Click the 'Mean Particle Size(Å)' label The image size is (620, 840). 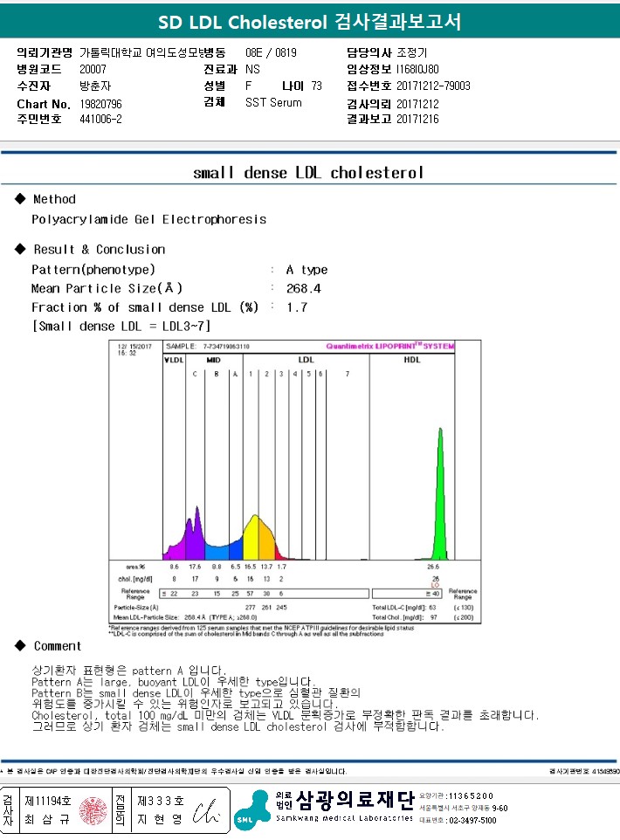pyautogui.click(x=107, y=288)
